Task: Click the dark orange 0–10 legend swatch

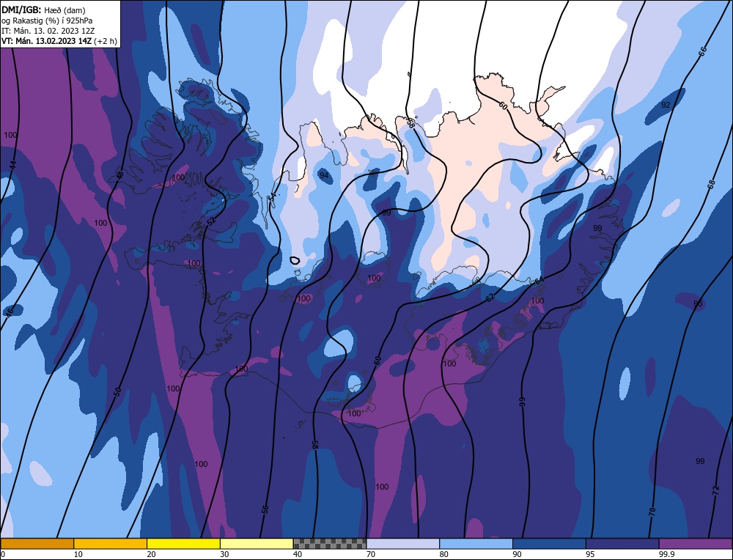Action: 37,543
